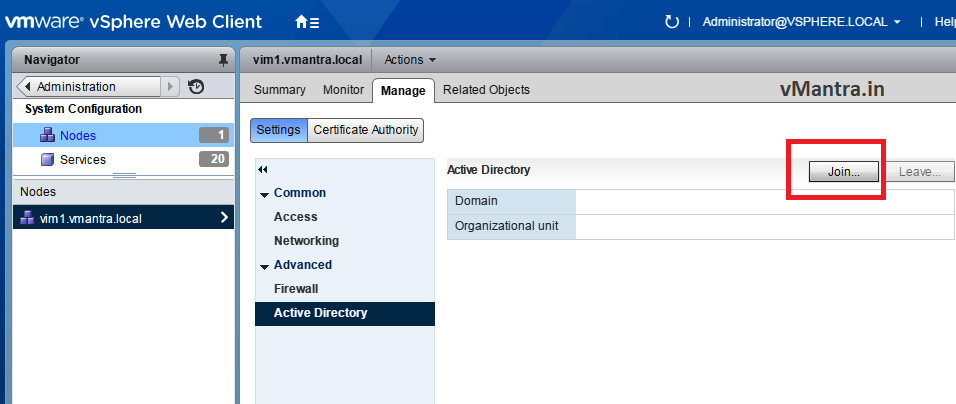Open the Certificate Authority sub-tab
The height and width of the screenshot is (404, 956).
366,130
